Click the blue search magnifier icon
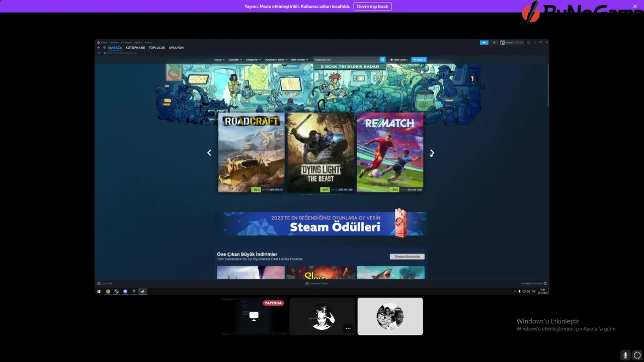This screenshot has height=362, width=644. (x=382, y=59)
